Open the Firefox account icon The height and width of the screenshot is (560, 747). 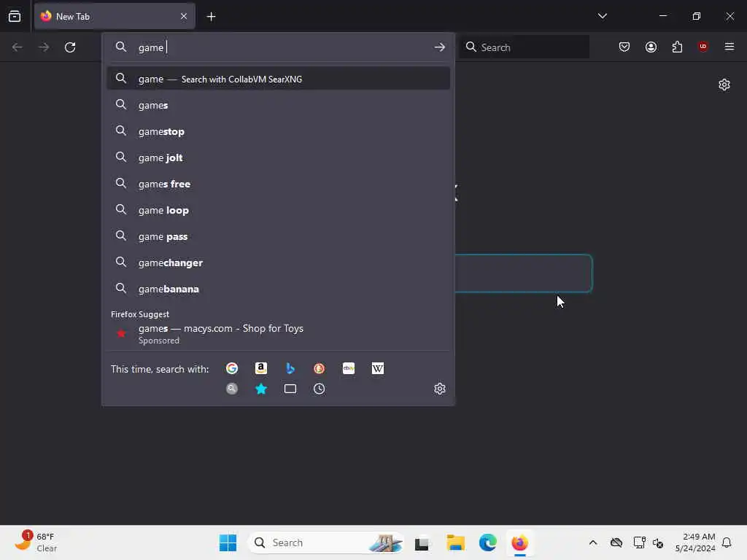point(651,47)
